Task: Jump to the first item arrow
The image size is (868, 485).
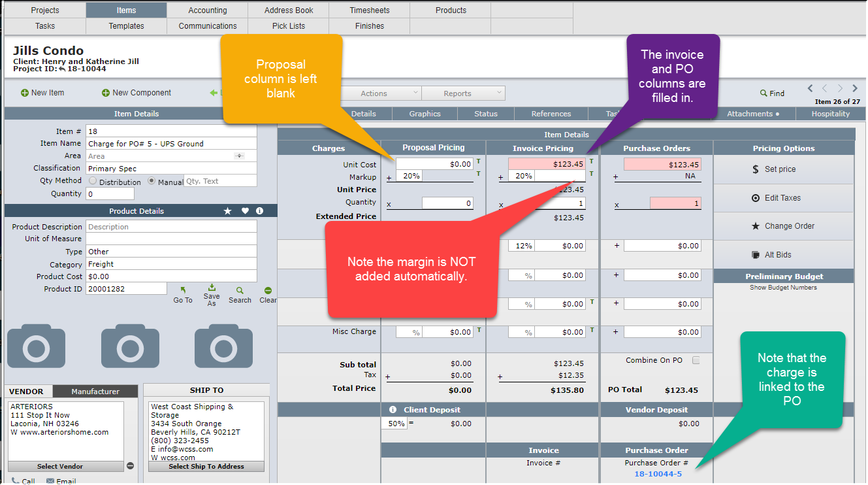Action: click(x=811, y=88)
